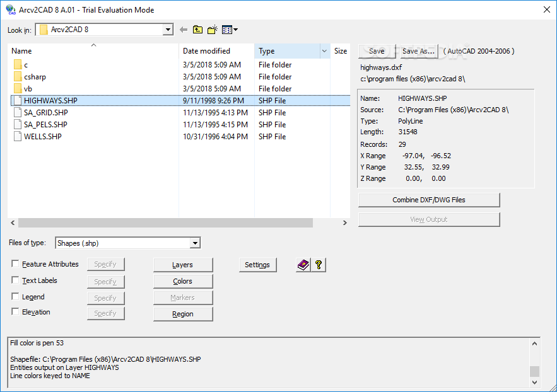Open the Region options

click(182, 314)
